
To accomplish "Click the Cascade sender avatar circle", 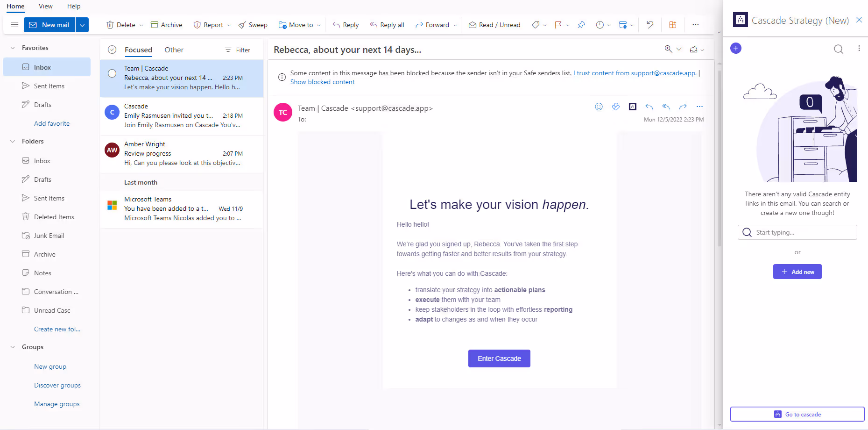I will 112,112.
